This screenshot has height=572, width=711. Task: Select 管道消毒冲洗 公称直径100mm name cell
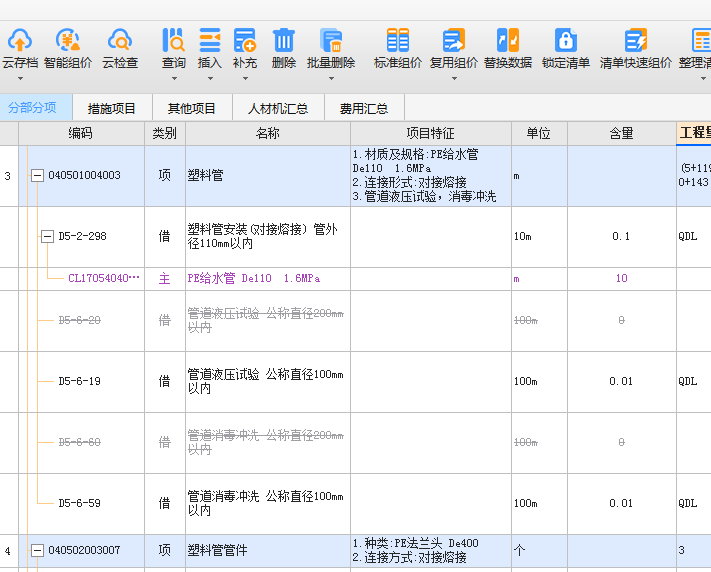[268, 504]
